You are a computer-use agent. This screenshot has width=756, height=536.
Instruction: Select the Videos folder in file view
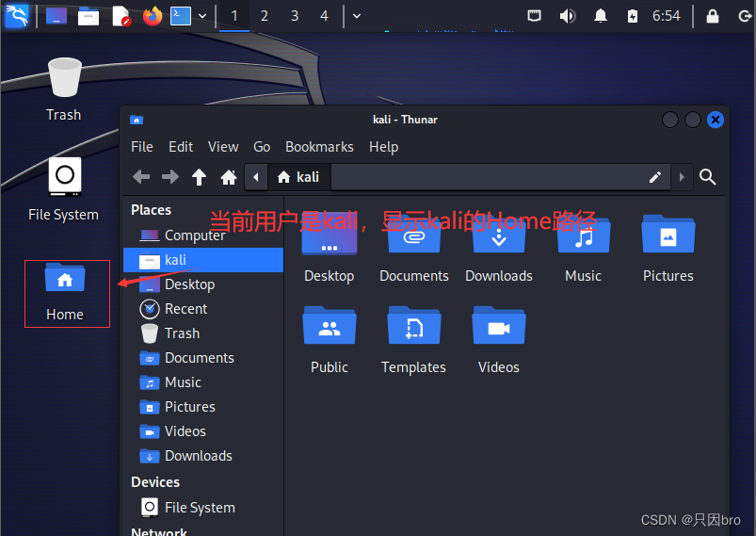point(499,341)
